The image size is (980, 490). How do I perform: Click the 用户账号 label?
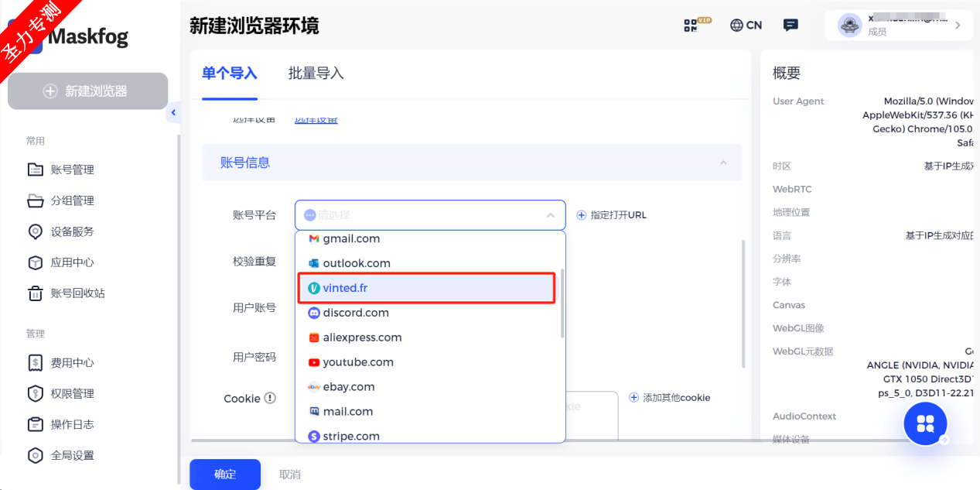(254, 308)
